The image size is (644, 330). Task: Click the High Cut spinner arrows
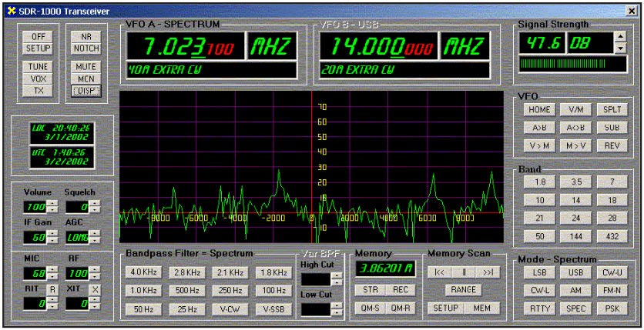(337, 279)
